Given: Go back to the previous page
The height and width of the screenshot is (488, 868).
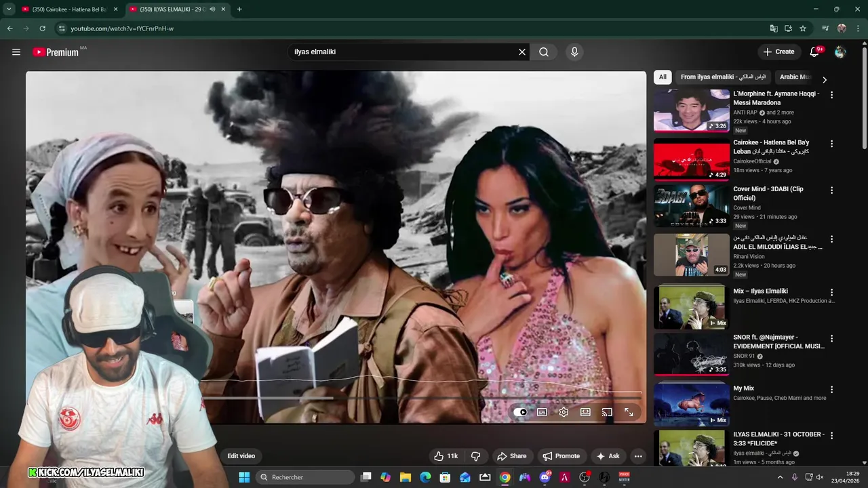Looking at the screenshot, I should 9,28.
